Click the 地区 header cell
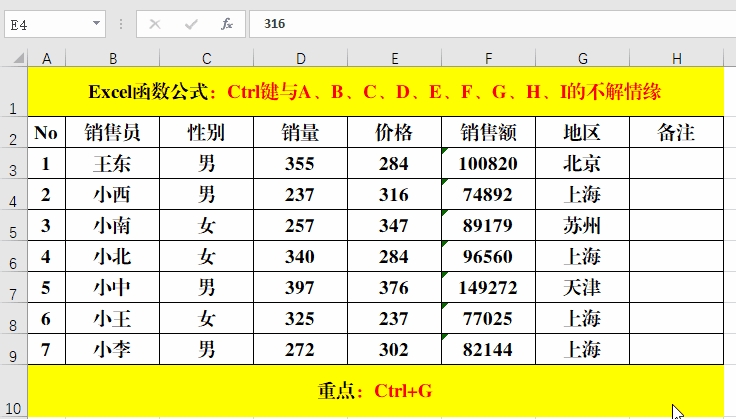 [x=583, y=132]
